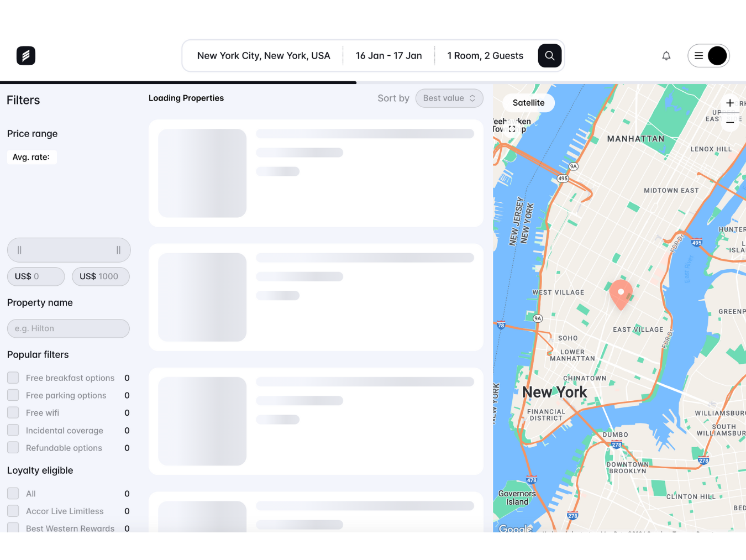
Task: Open the Best value sort dropdown
Action: point(449,98)
